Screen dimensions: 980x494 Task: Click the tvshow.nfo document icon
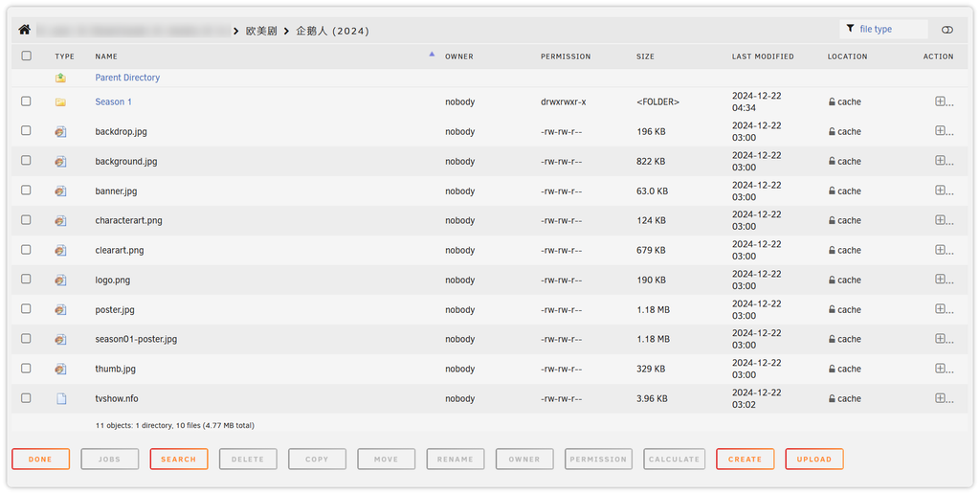(60, 399)
